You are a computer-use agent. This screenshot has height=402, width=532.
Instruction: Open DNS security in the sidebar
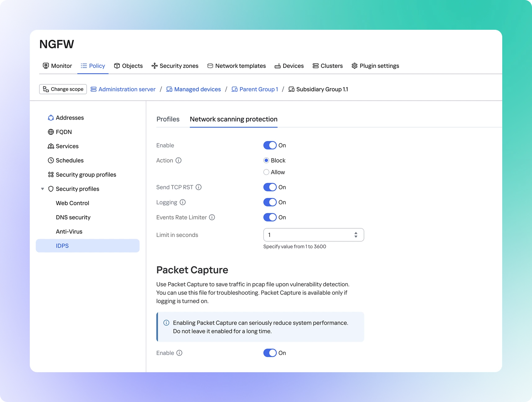[x=73, y=217]
